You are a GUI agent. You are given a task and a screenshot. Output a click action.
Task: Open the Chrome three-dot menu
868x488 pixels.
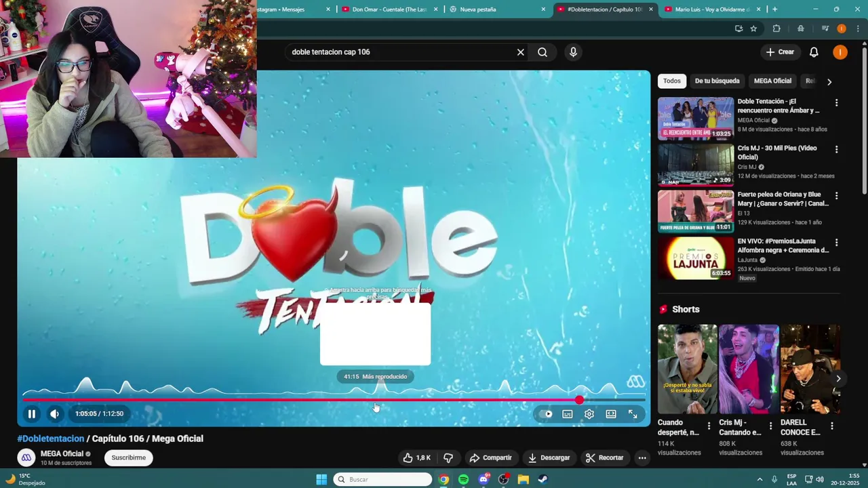[858, 28]
